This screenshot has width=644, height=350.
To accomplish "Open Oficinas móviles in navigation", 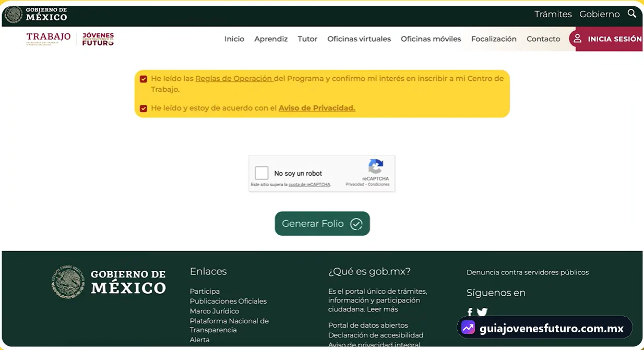I will [x=431, y=39].
